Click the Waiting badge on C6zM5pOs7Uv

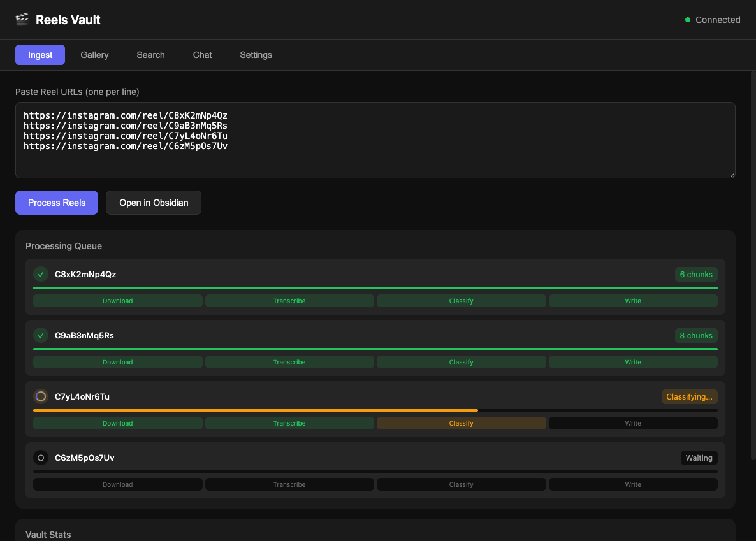tap(699, 458)
